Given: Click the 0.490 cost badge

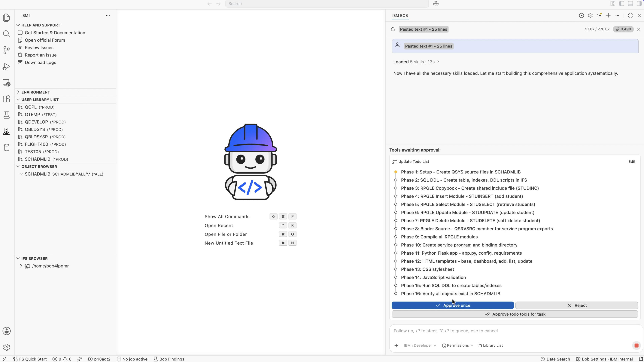Looking at the screenshot, I should [623, 29].
